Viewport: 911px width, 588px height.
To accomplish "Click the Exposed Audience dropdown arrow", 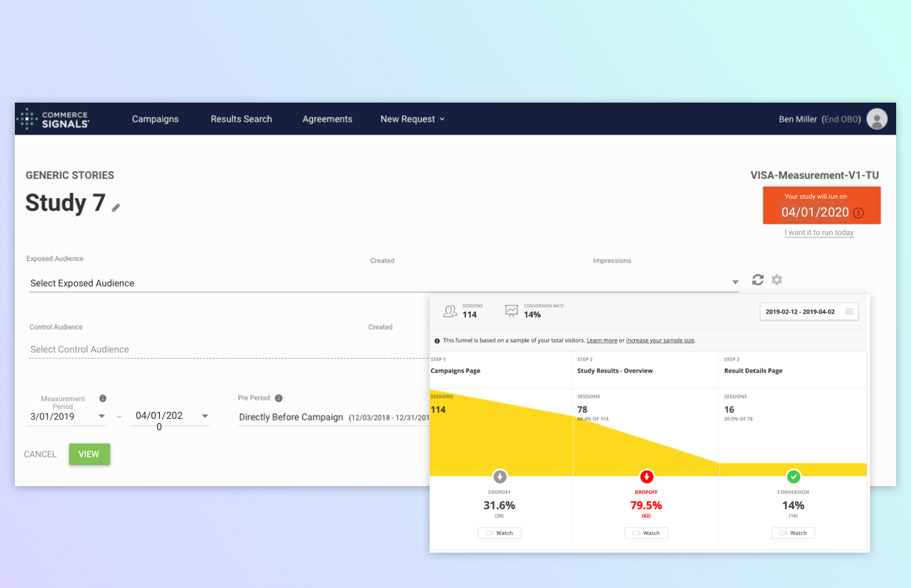I will point(735,282).
